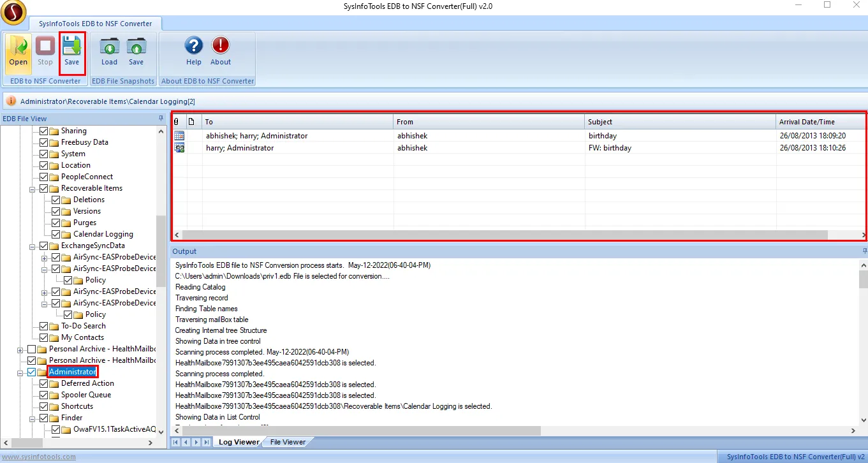Load an EDB file snapshot
Image resolution: width=868 pixels, height=463 pixels.
tap(109, 51)
